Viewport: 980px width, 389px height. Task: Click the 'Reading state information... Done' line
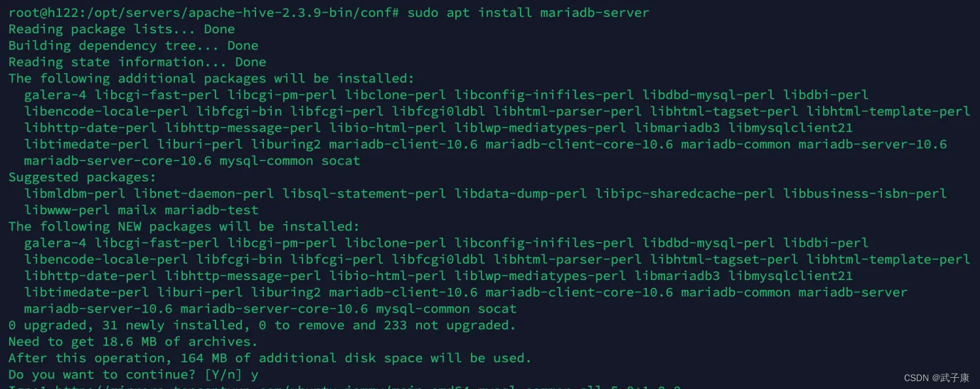[137, 62]
